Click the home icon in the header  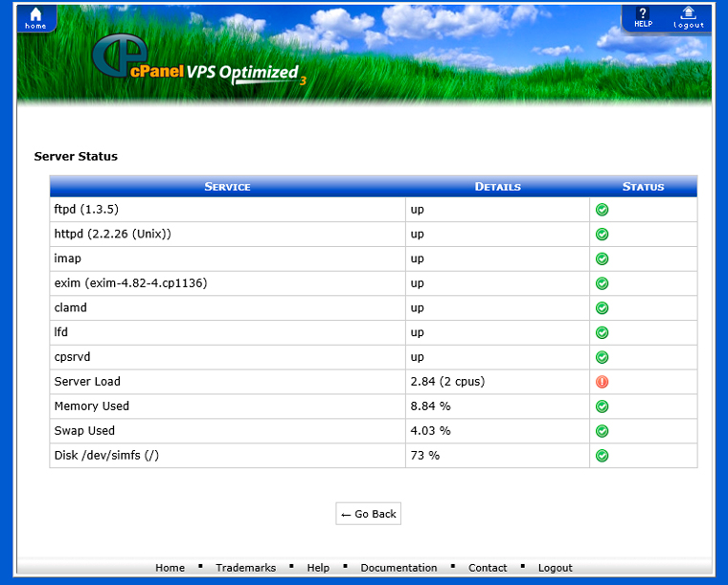point(35,18)
